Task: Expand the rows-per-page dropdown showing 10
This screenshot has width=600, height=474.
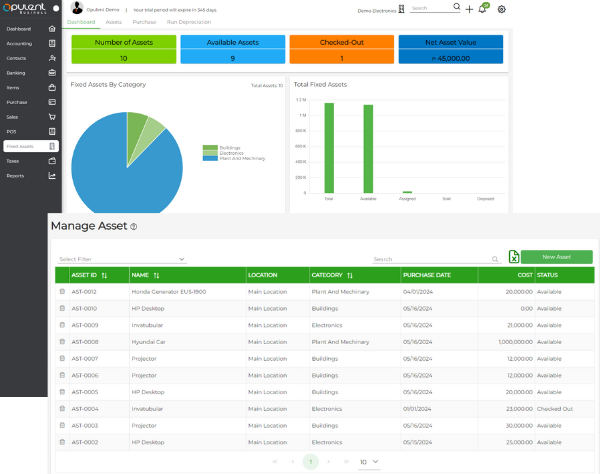Action: coord(366,462)
